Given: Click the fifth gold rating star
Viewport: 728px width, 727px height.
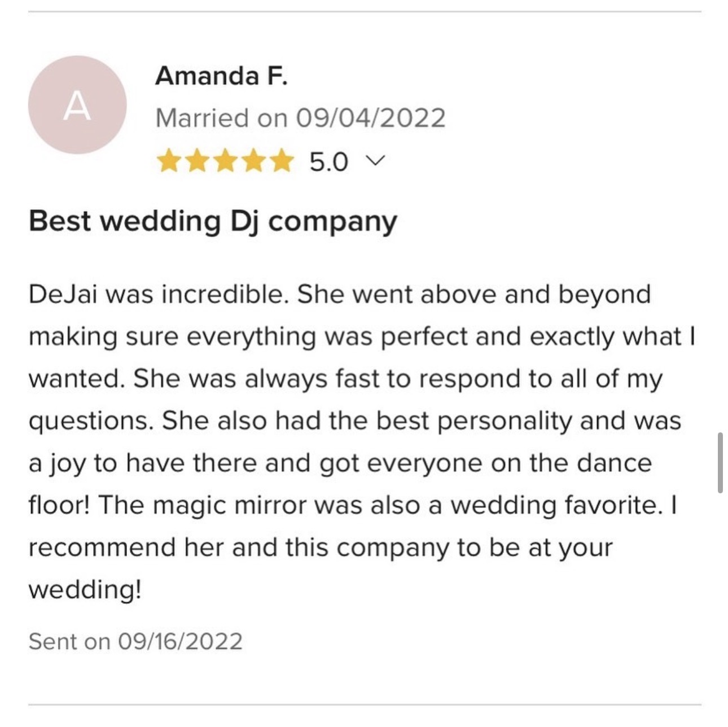Looking at the screenshot, I should (x=281, y=163).
